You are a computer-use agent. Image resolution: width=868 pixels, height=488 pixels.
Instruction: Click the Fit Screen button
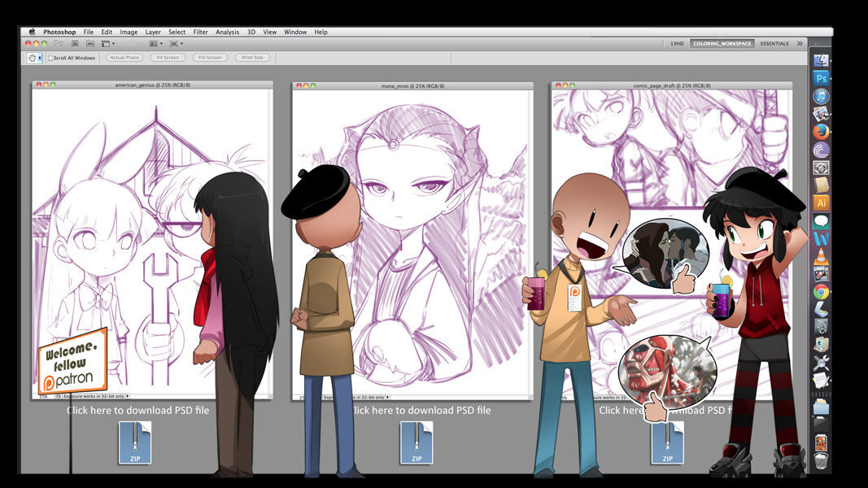168,58
